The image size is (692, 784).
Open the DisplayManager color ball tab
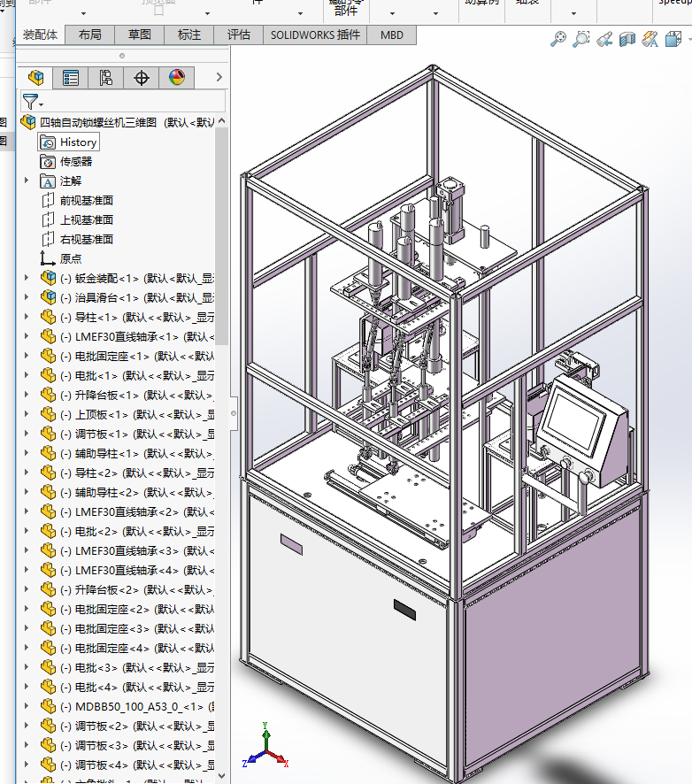(x=176, y=78)
